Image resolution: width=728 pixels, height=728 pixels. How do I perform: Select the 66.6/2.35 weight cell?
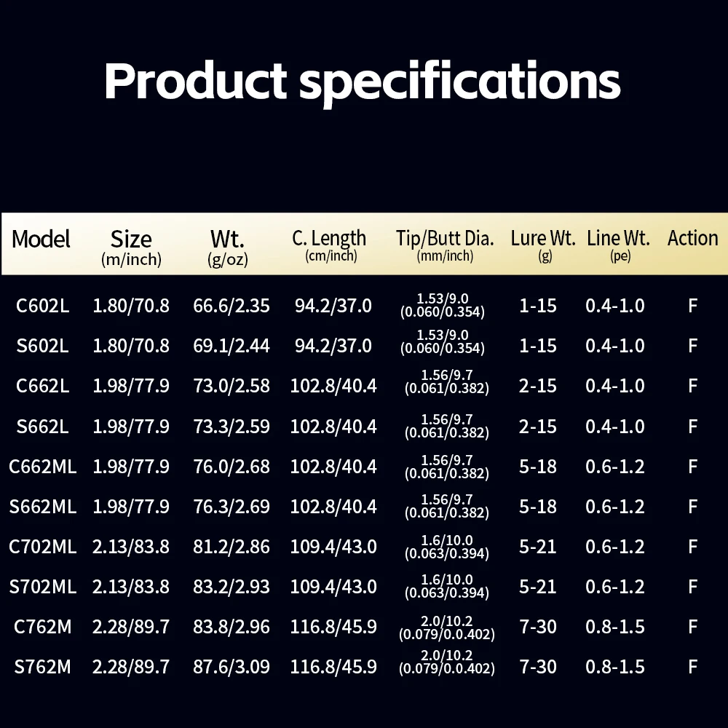coord(232,306)
